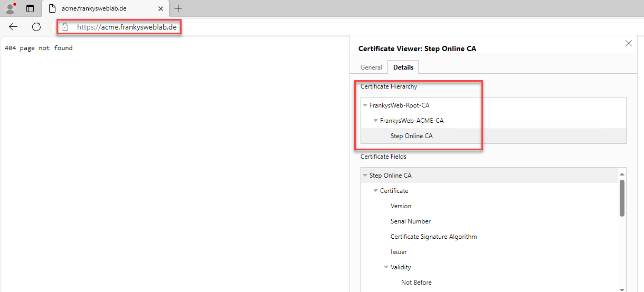Close the Certificate Viewer panel
Screen dimensions: 644x292
[628, 43]
